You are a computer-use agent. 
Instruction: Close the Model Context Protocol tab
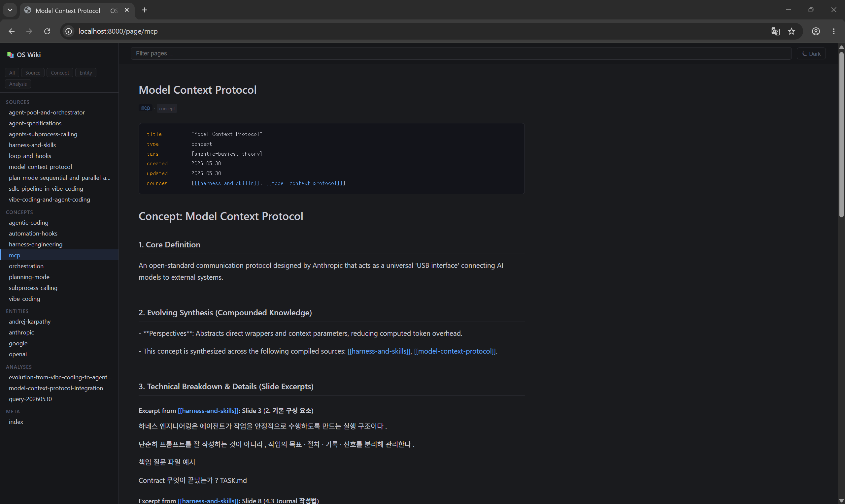click(x=127, y=10)
